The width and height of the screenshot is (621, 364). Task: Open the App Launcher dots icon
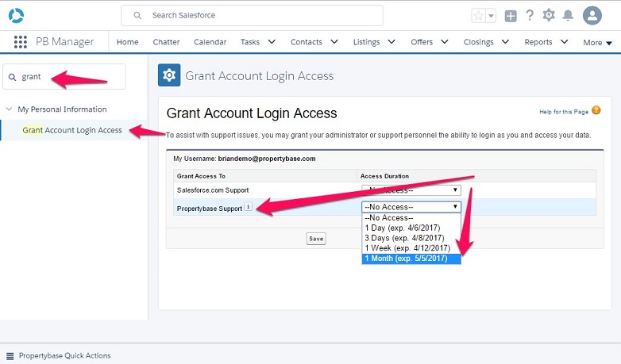coord(21,42)
